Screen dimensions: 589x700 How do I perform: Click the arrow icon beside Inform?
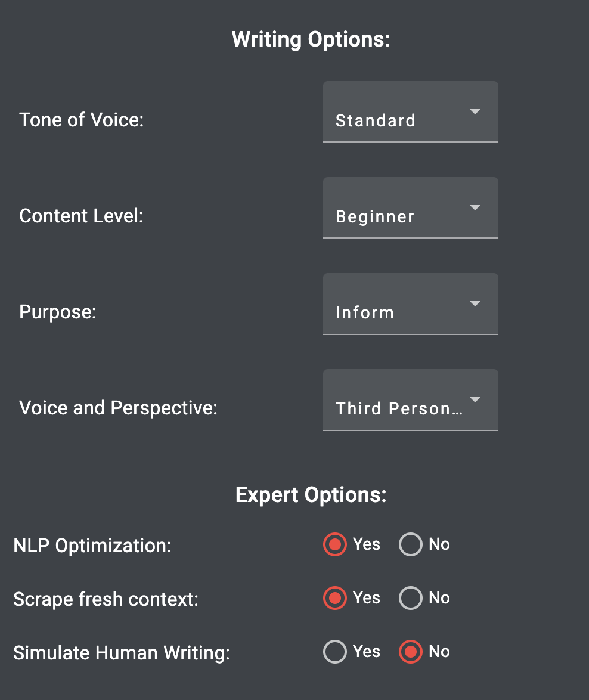tap(475, 303)
